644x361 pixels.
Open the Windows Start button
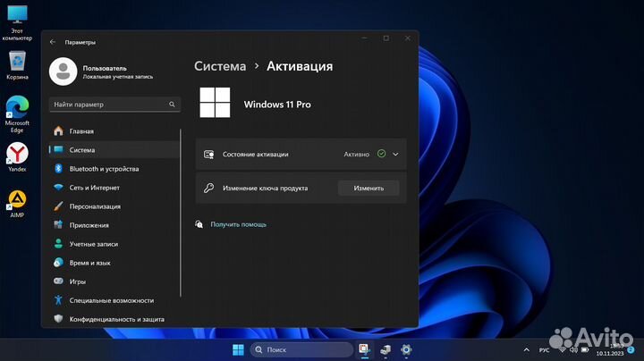238,349
